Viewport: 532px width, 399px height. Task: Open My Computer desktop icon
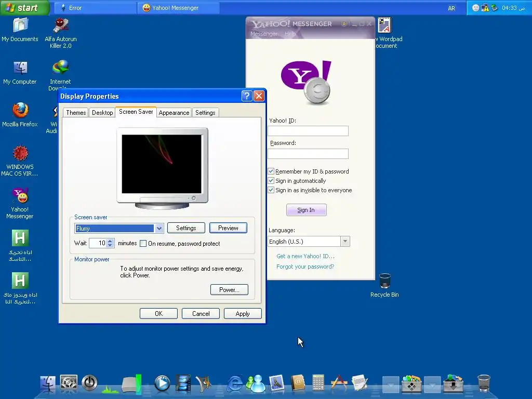(20, 73)
